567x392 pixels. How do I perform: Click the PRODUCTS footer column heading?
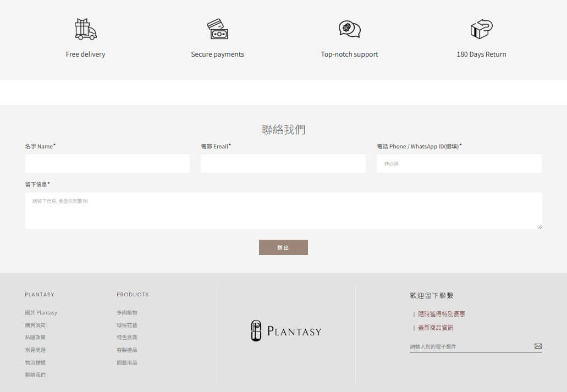[x=133, y=294]
